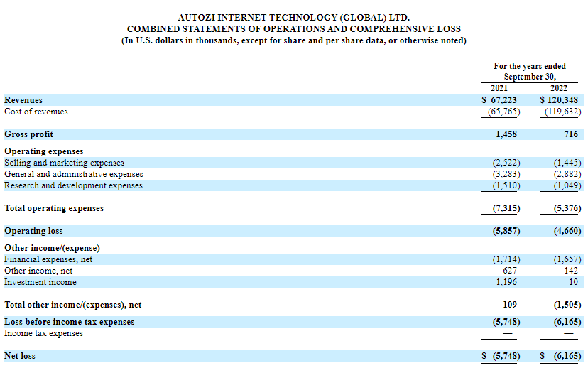Click Selling and marketing expenses label
Screen dimensions: 588x368
click(64, 163)
